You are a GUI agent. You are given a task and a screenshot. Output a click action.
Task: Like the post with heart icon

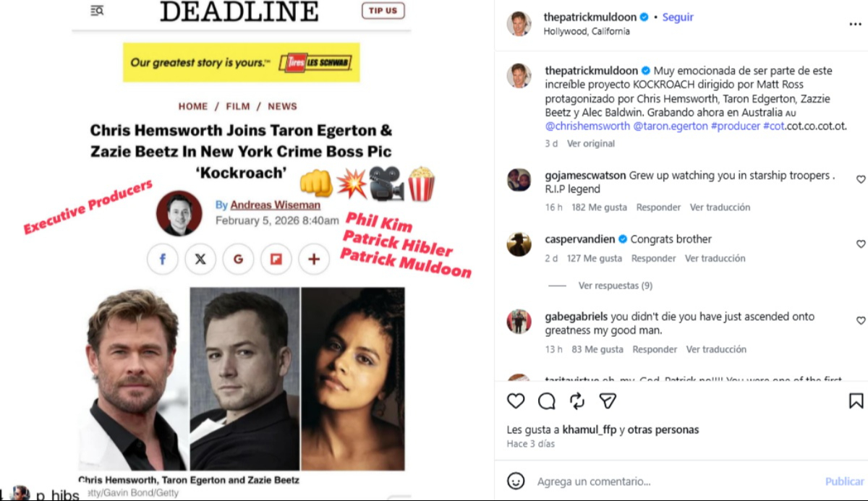[516, 401]
